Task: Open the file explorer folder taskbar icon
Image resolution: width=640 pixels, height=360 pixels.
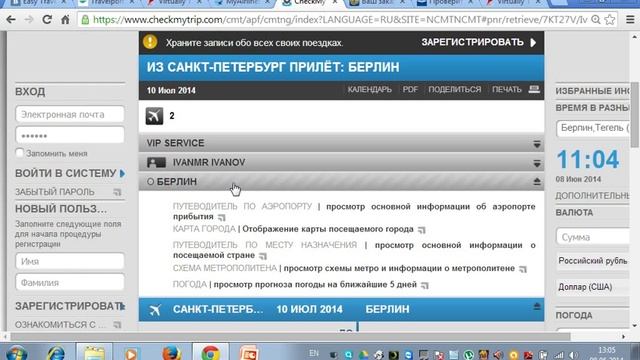Action: click(94, 353)
